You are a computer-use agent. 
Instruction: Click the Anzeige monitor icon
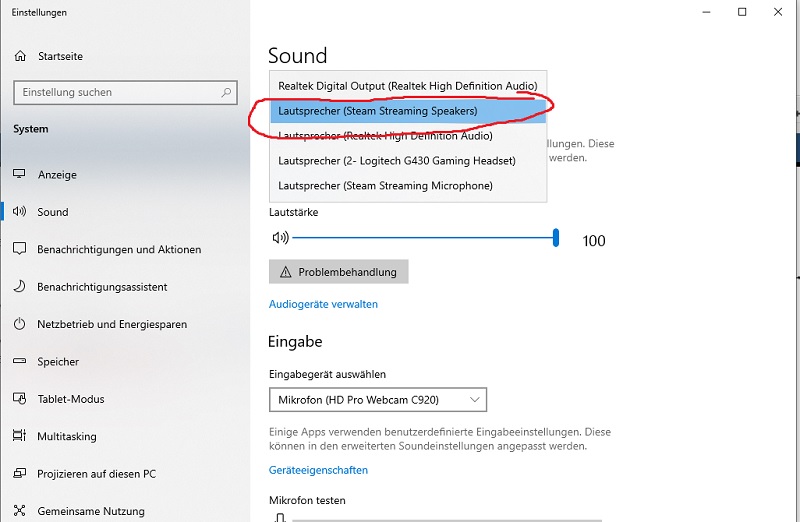[19, 174]
